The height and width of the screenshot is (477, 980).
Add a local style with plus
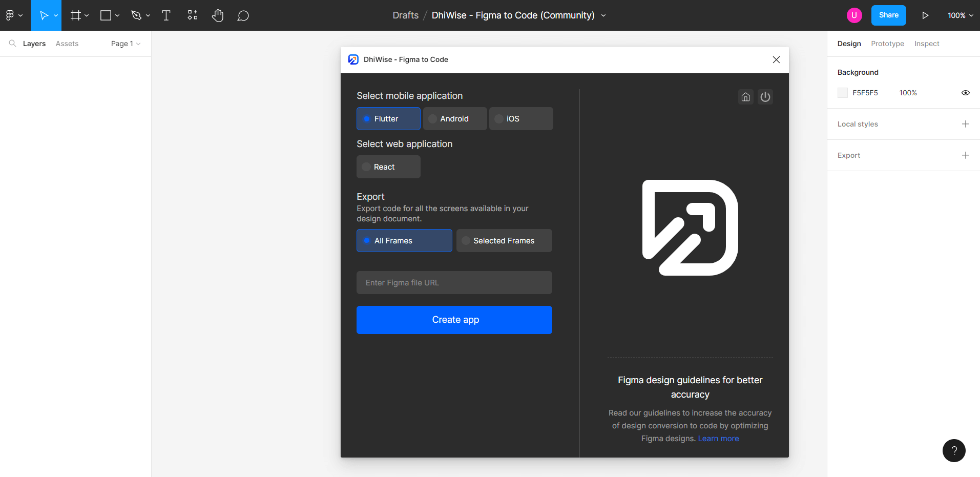(966, 124)
